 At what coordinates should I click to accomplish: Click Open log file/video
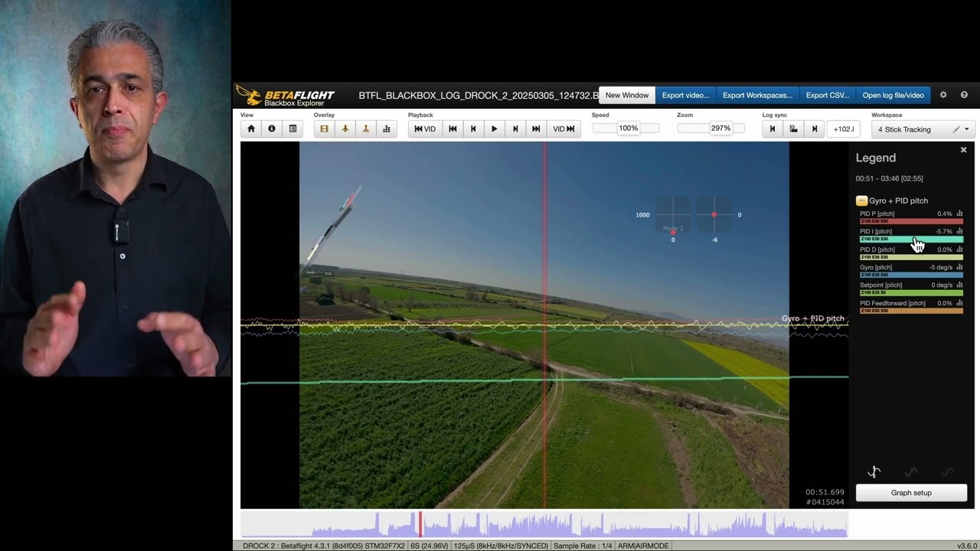pyautogui.click(x=893, y=95)
